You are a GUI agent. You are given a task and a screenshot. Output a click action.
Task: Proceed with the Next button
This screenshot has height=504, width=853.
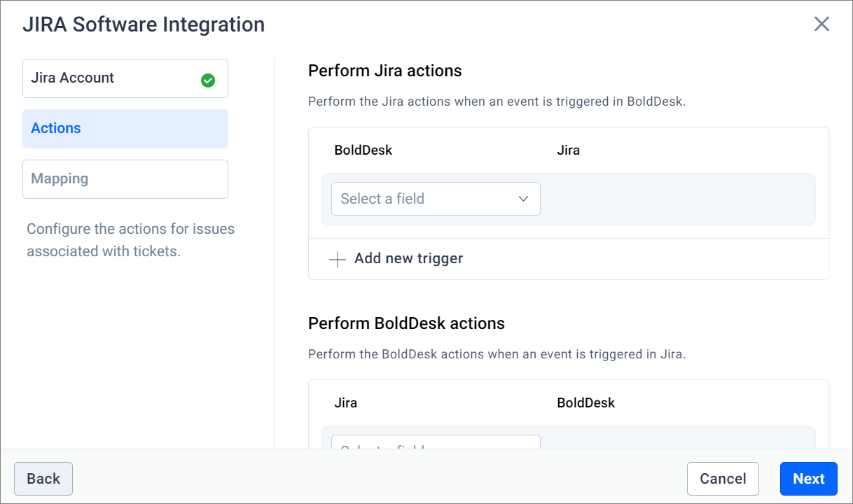pos(809,479)
